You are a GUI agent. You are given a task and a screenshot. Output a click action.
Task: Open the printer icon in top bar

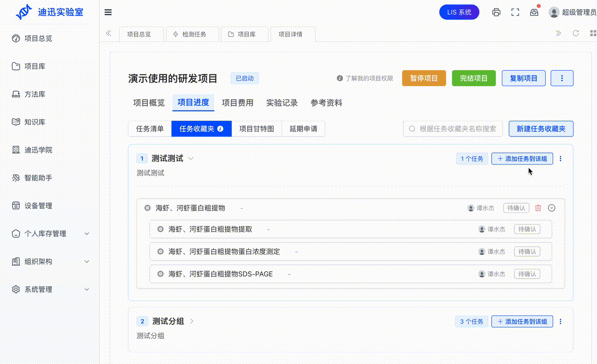click(496, 13)
